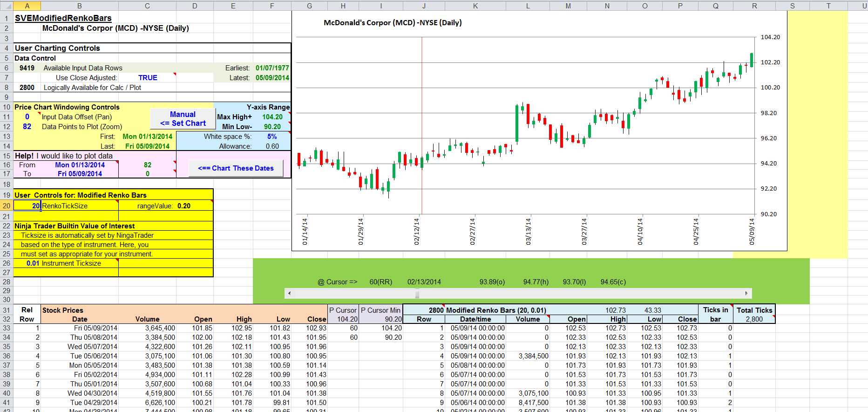868x412 pixels.
Task: Select the Total Ticks value 2,800
Action: (754, 319)
